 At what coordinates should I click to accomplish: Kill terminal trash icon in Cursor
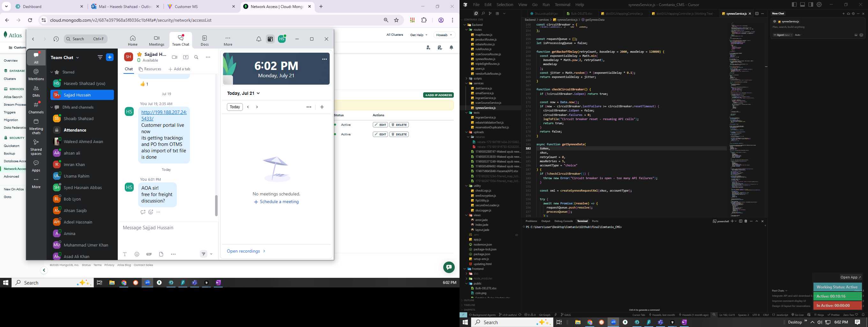click(746, 221)
